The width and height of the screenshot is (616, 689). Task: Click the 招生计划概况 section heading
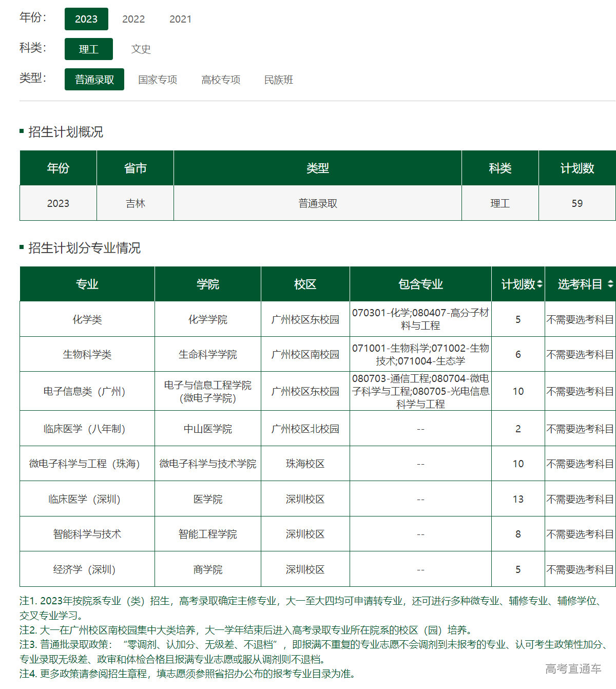click(x=65, y=131)
